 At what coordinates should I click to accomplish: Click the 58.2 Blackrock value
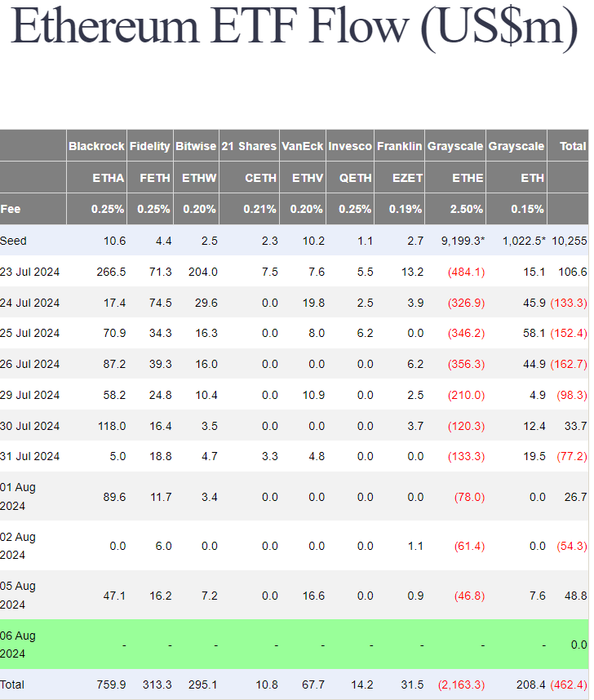click(114, 395)
